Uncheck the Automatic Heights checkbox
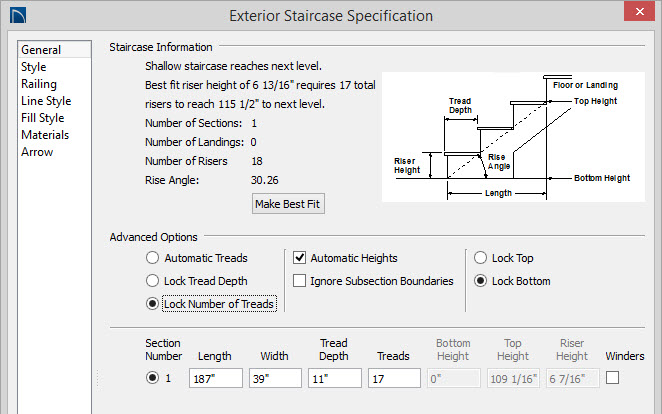The width and height of the screenshot is (662, 414). click(x=300, y=258)
